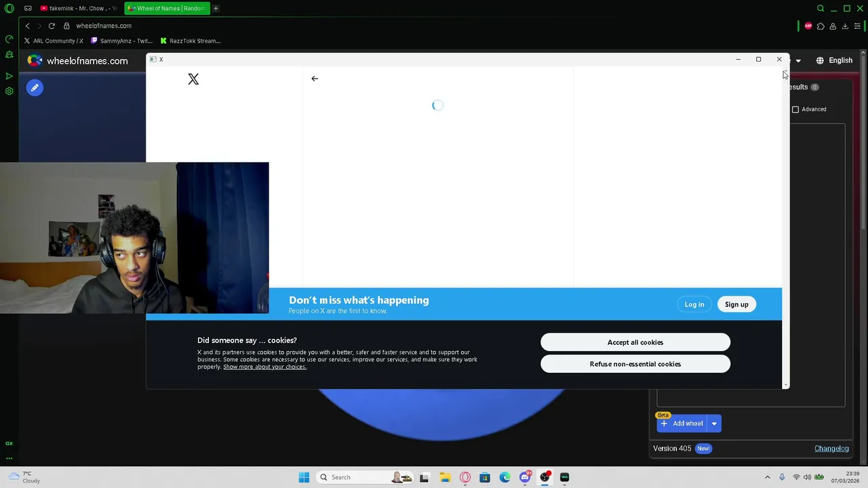
Task: Open Discord from the taskbar
Action: coord(525,477)
